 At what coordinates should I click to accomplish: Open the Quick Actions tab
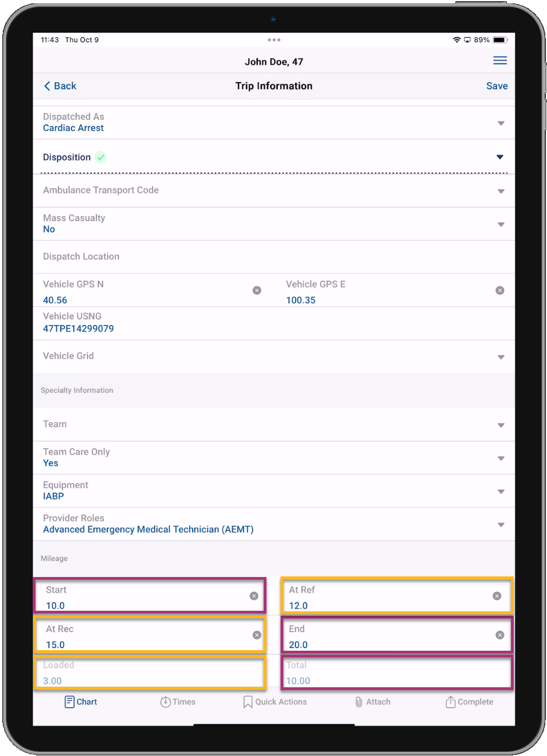pyautogui.click(x=275, y=702)
